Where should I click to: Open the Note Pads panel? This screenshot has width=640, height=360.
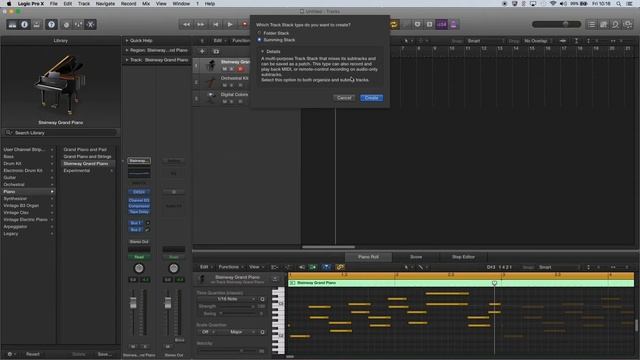(604, 24)
